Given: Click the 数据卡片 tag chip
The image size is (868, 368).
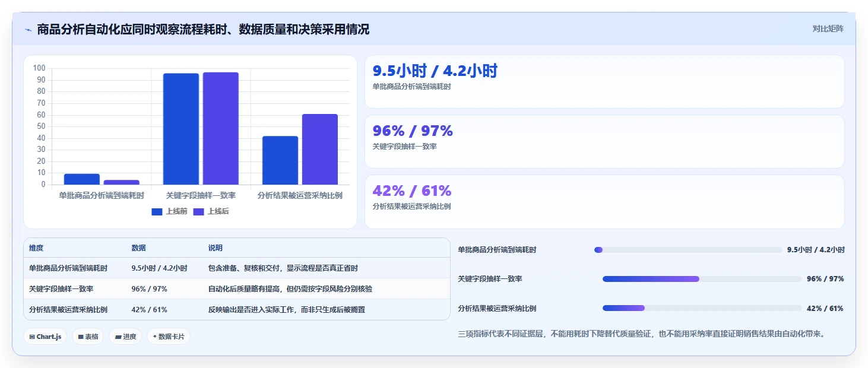Looking at the screenshot, I should tap(169, 337).
